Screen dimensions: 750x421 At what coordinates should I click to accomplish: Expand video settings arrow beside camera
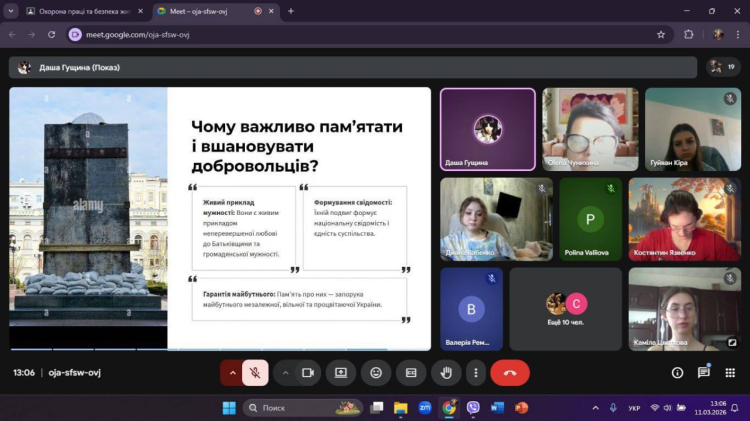coord(285,373)
